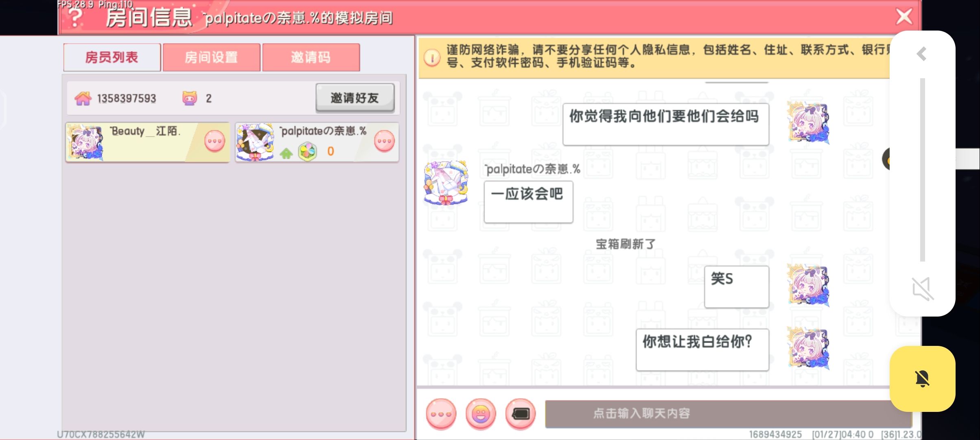Select the 房员列表 tab
The image size is (980, 440).
pos(112,57)
